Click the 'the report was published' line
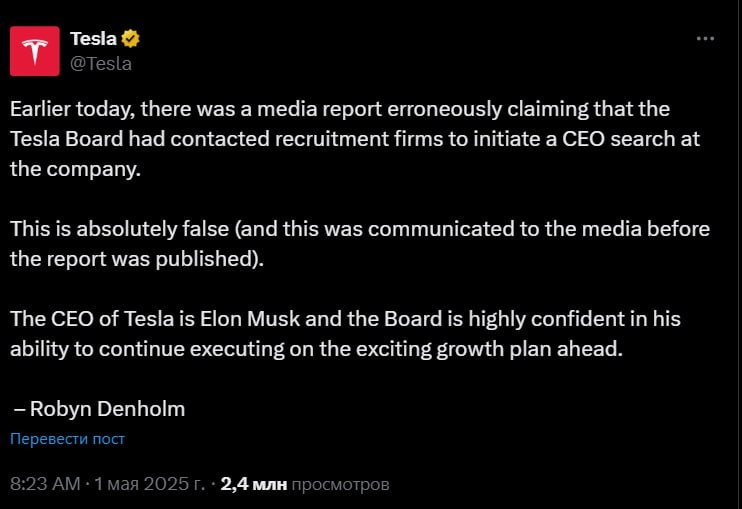Image resolution: width=742 pixels, height=509 pixels. point(137,259)
